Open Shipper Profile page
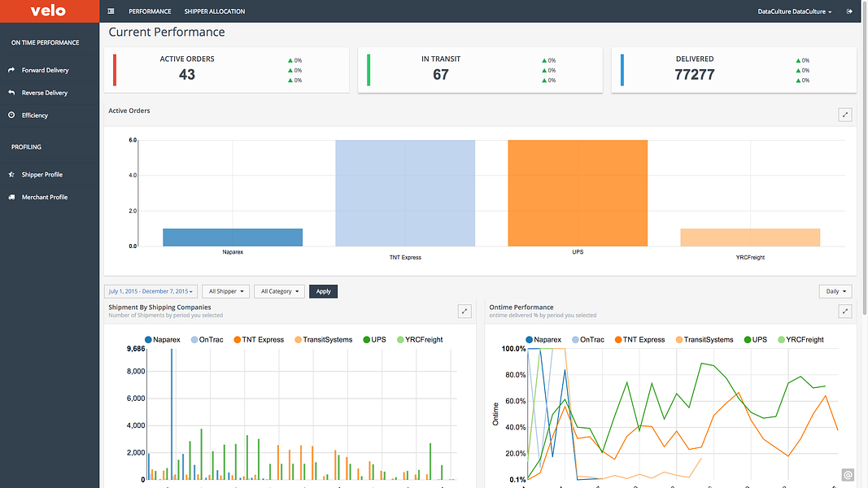 click(x=42, y=174)
